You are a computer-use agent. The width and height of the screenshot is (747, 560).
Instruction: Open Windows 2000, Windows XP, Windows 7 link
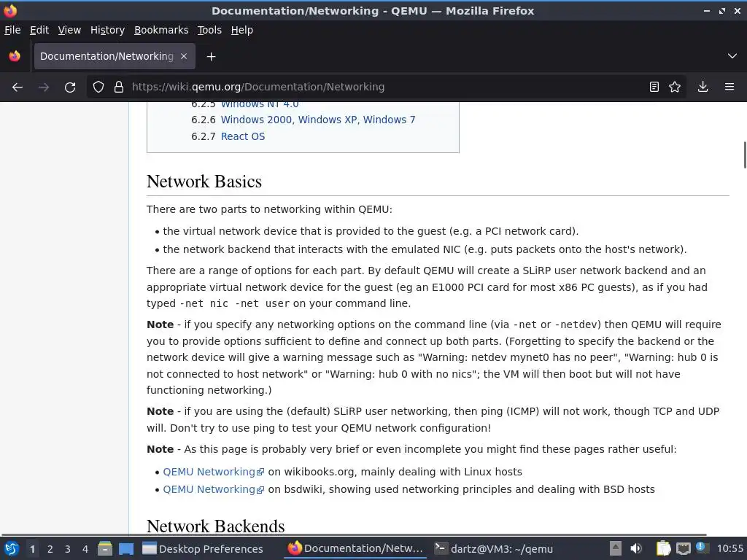[x=318, y=120]
